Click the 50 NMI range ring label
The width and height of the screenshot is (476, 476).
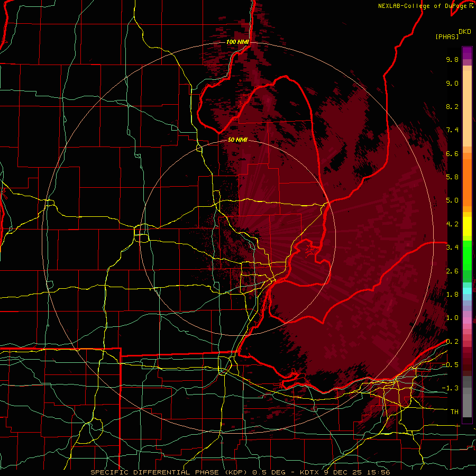(237, 140)
